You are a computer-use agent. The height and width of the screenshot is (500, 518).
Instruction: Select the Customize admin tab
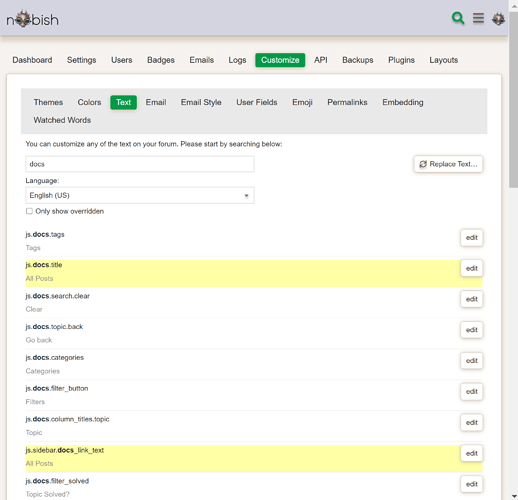[x=280, y=60]
